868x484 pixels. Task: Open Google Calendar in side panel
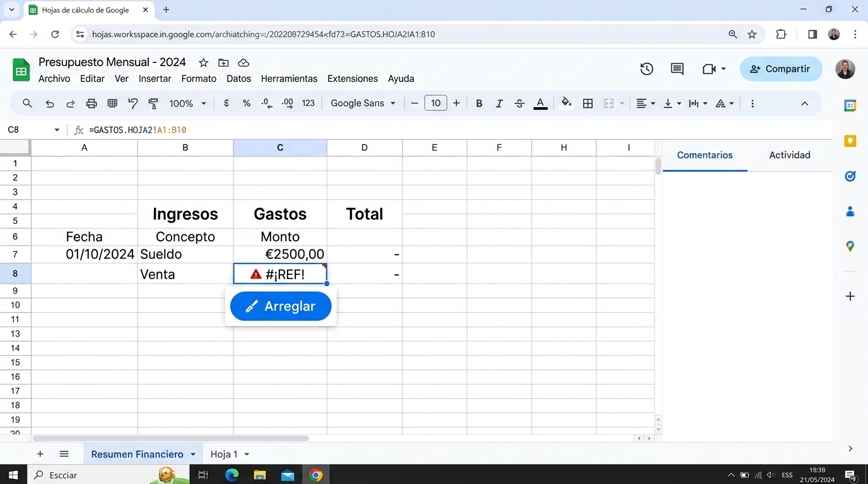pyautogui.click(x=850, y=105)
